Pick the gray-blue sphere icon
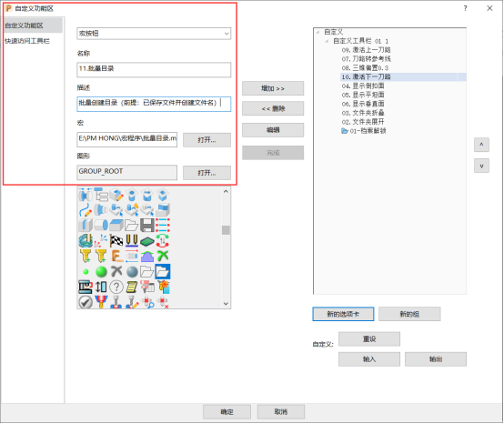Screen dimensions: 504x424 point(132,272)
